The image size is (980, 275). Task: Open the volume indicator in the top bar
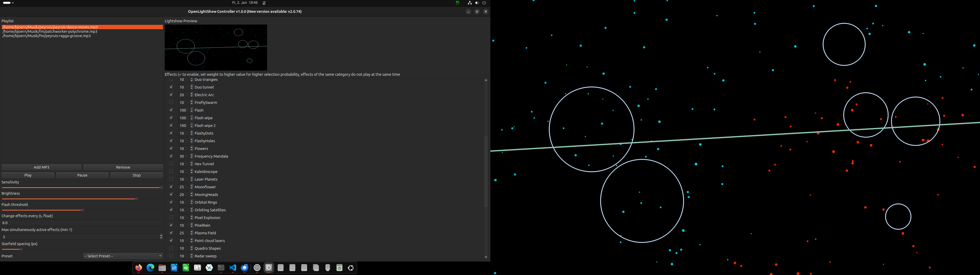coord(477,3)
